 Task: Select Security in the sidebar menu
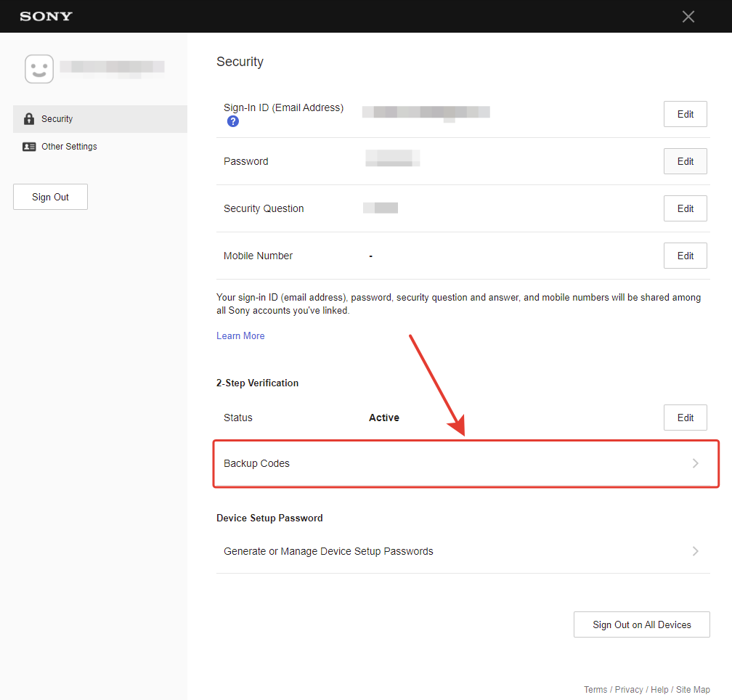pyautogui.click(x=100, y=119)
